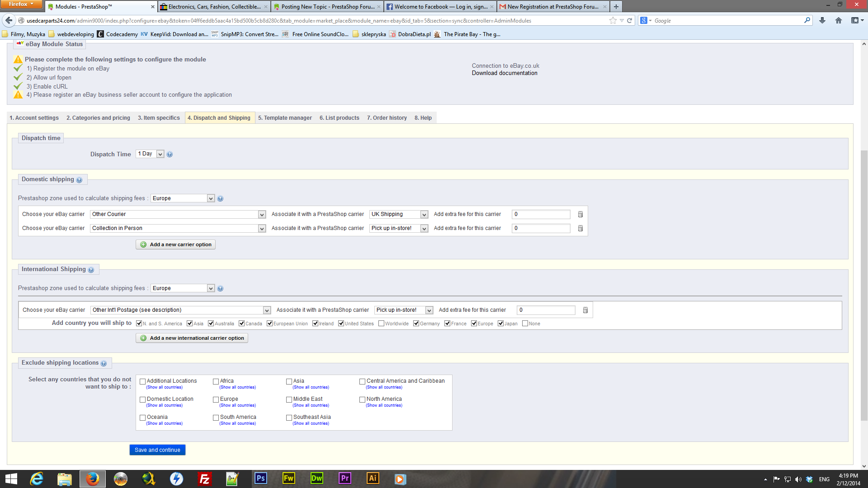The height and width of the screenshot is (488, 868).
Task: Open the Account settings tab
Action: pos(34,118)
